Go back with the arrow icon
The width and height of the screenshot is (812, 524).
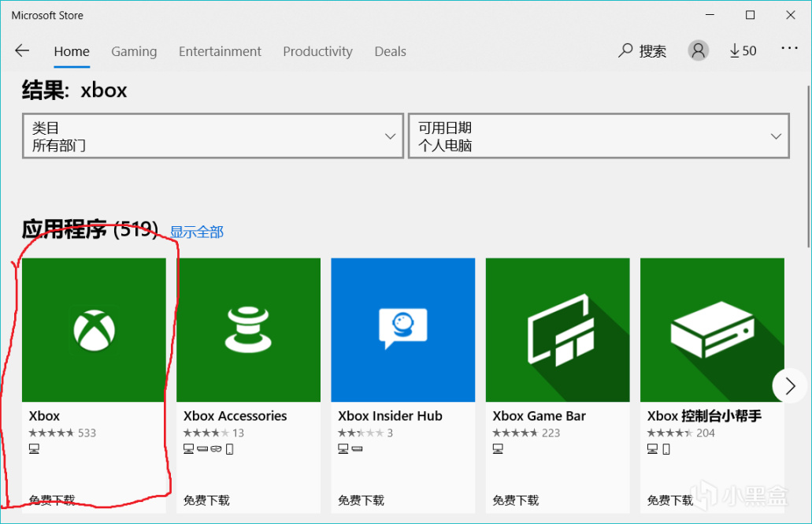click(22, 50)
